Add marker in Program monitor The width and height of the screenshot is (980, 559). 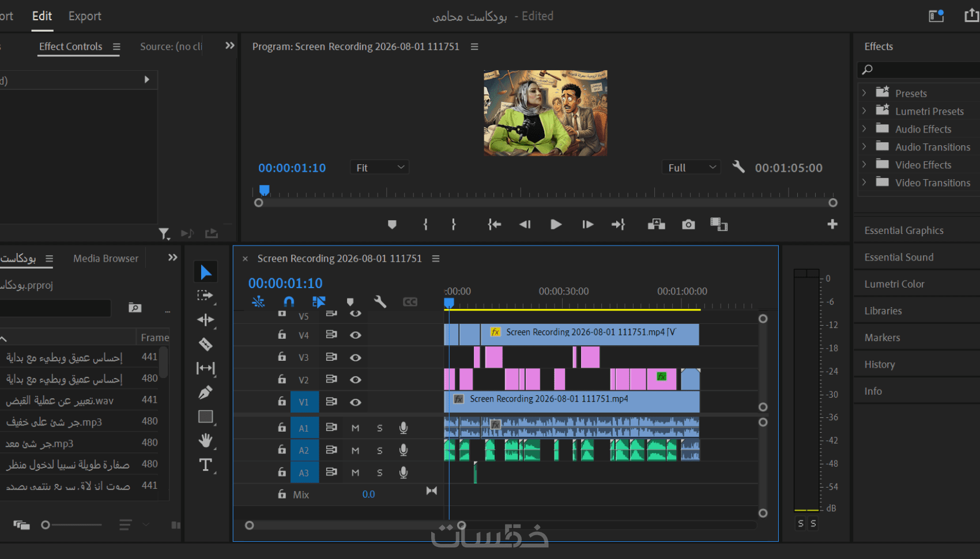(x=392, y=225)
